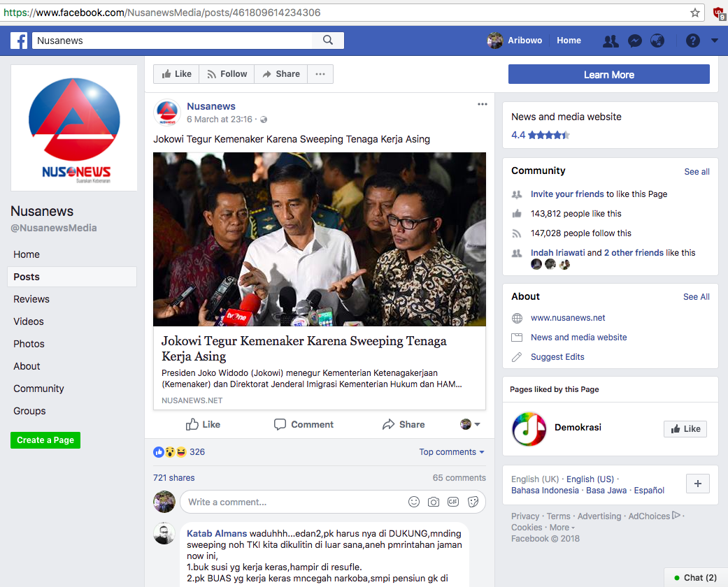The height and width of the screenshot is (587, 728).
Task: Click Aribowo profile picture in top bar
Action: click(495, 41)
